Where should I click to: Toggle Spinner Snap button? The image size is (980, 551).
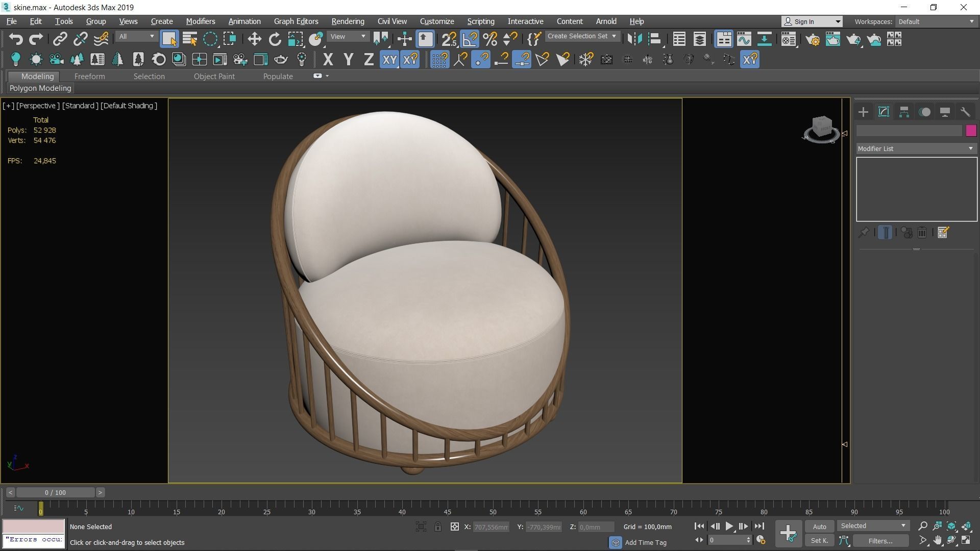(x=510, y=39)
